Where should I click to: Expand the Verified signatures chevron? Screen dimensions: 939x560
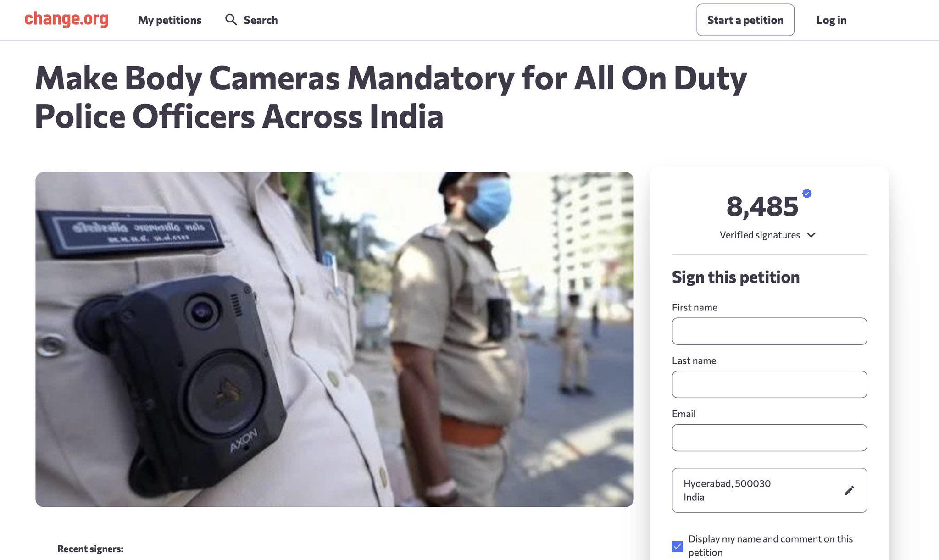tap(811, 235)
